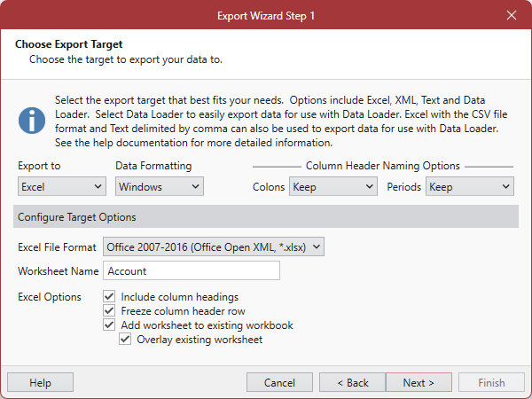Click the Export Wizard Step 1 title

point(266,16)
